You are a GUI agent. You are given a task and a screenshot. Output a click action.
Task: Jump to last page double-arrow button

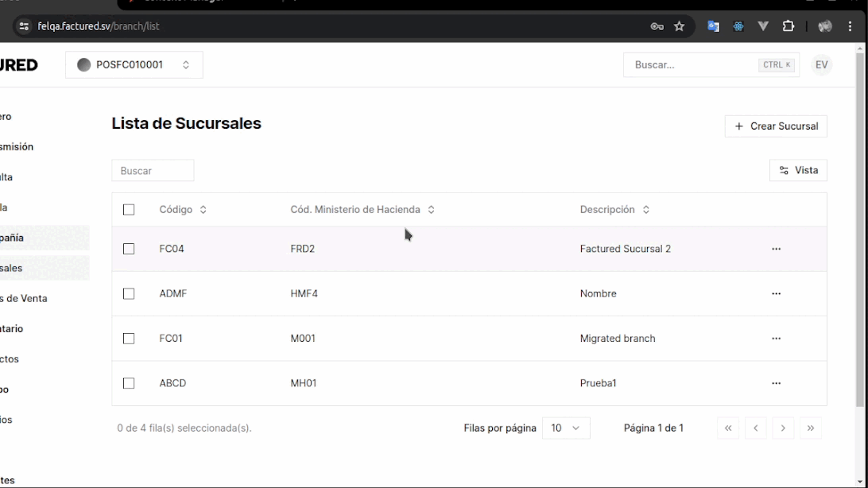pyautogui.click(x=810, y=428)
